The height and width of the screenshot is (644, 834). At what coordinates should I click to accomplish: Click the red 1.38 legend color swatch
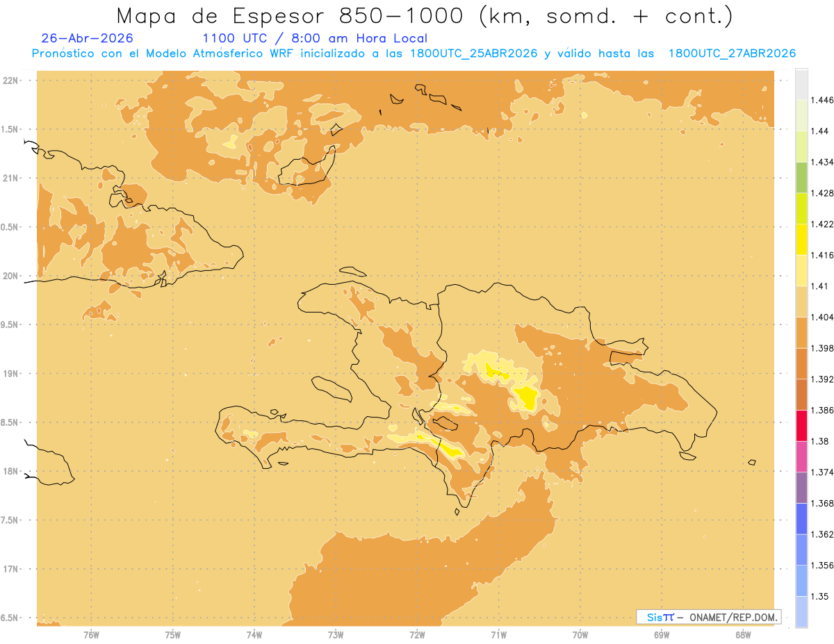click(x=801, y=425)
